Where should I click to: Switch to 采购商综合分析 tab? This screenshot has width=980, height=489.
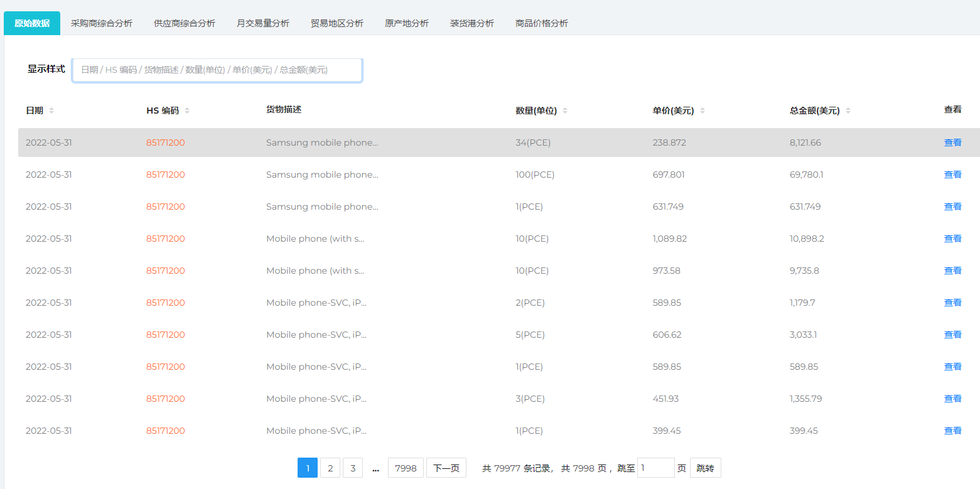tap(102, 23)
